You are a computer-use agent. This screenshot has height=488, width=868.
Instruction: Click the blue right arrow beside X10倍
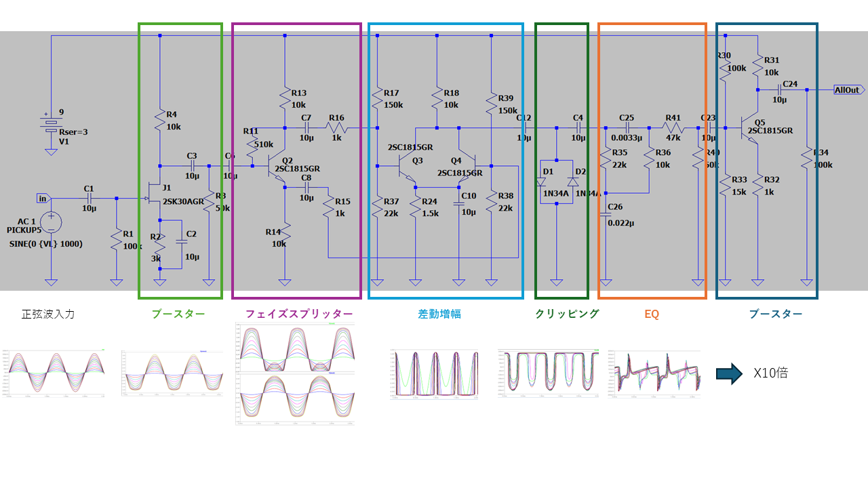pyautogui.click(x=729, y=373)
